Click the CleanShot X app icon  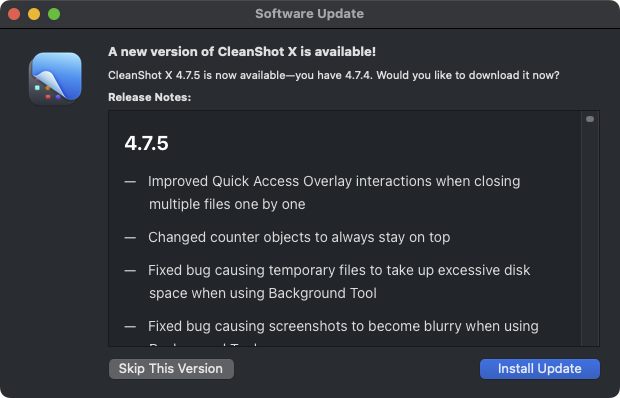[55, 79]
